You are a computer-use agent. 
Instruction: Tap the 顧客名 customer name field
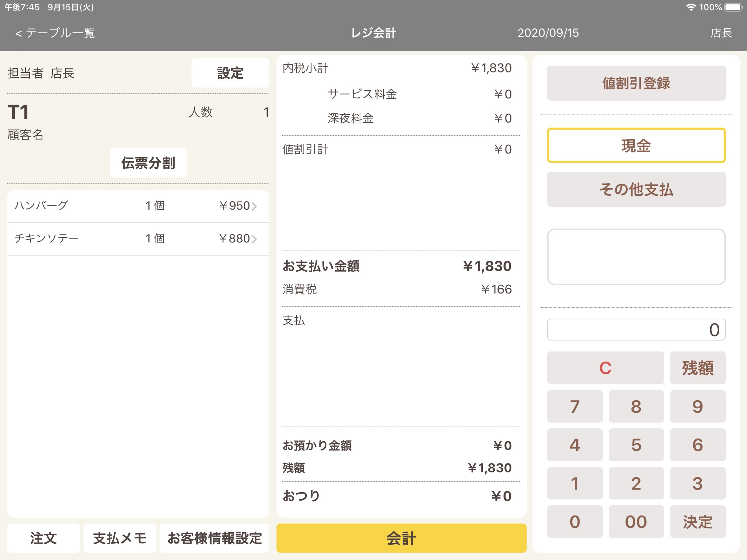pyautogui.click(x=26, y=135)
